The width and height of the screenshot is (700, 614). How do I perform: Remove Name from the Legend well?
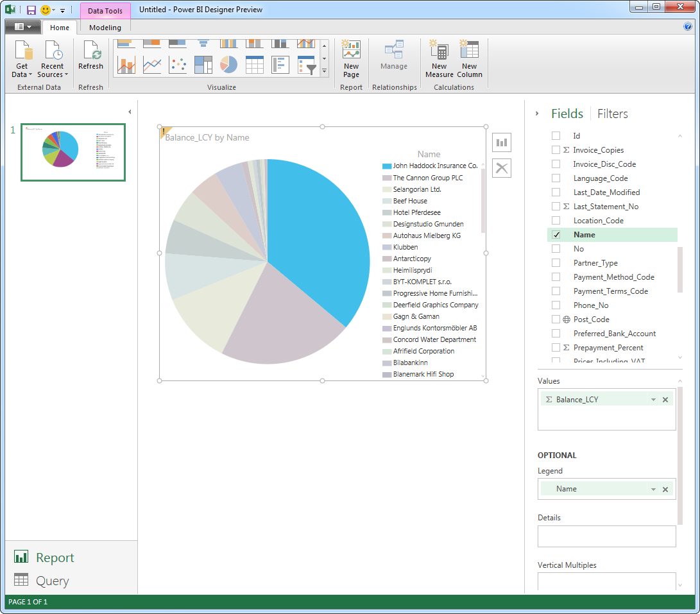pos(665,490)
